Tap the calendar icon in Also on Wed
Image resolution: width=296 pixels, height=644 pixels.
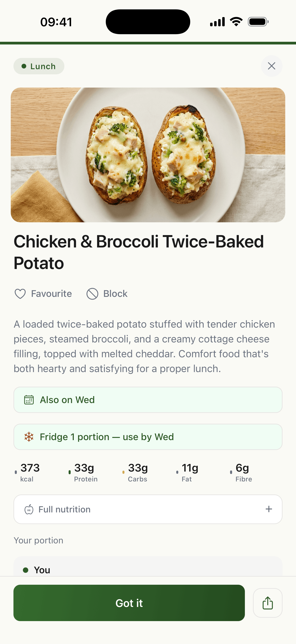point(29,400)
